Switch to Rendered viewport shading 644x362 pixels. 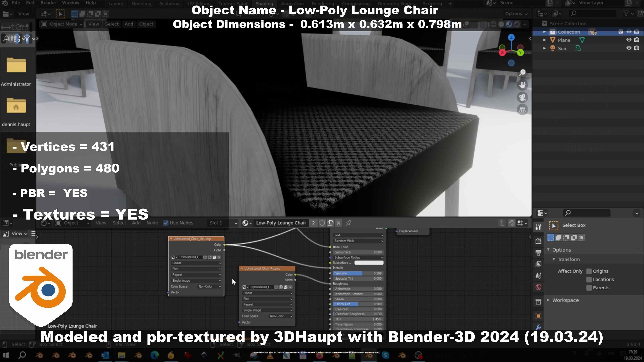click(517, 24)
